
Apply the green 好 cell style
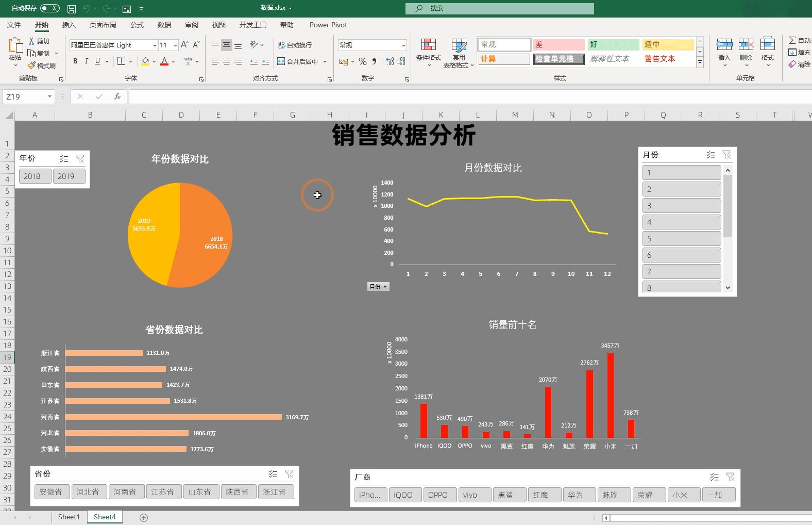(614, 45)
